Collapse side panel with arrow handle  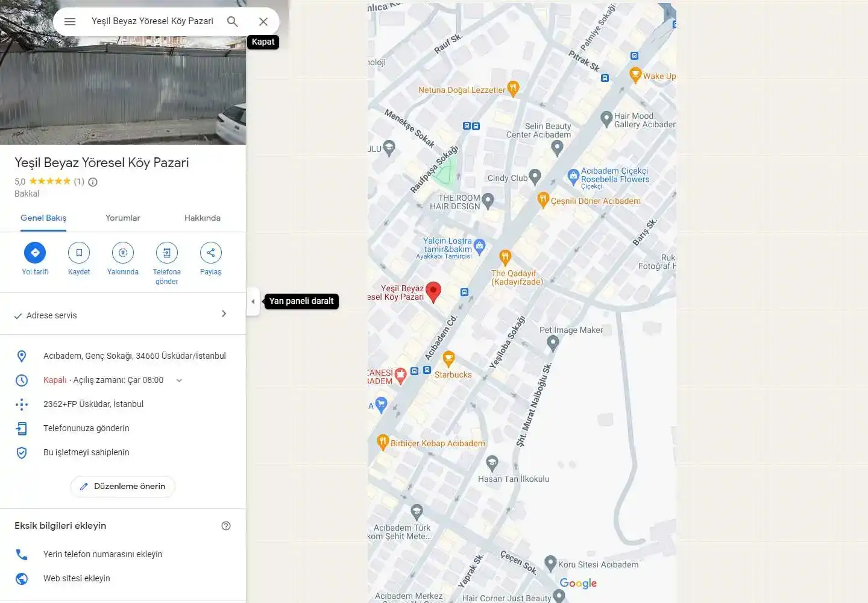253,301
